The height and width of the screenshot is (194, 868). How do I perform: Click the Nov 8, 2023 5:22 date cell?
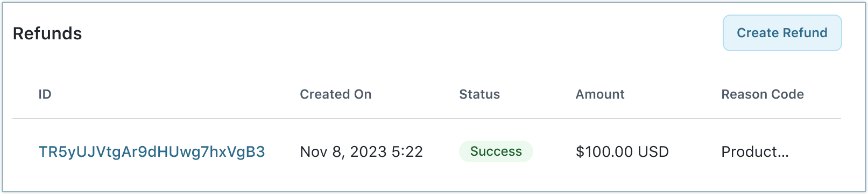coord(362,151)
